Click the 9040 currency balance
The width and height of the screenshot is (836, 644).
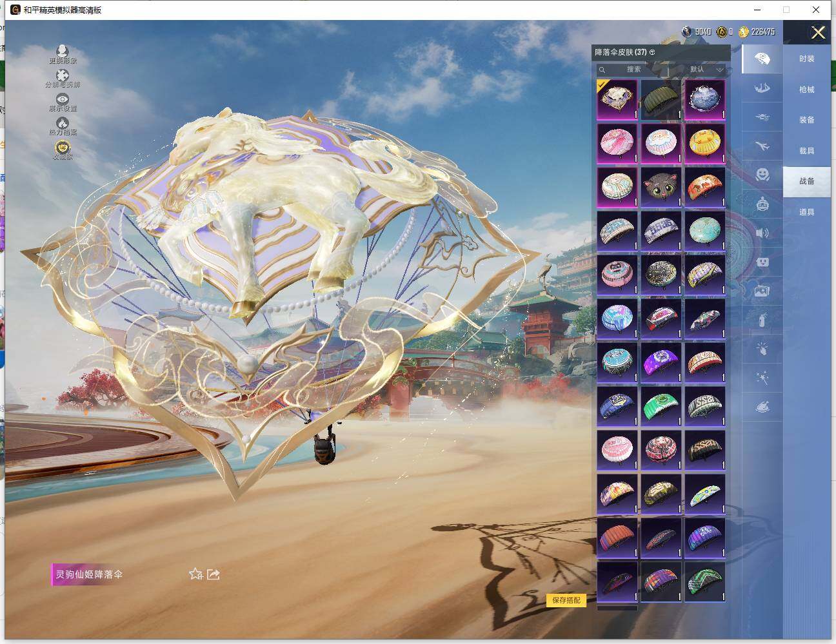(x=703, y=32)
